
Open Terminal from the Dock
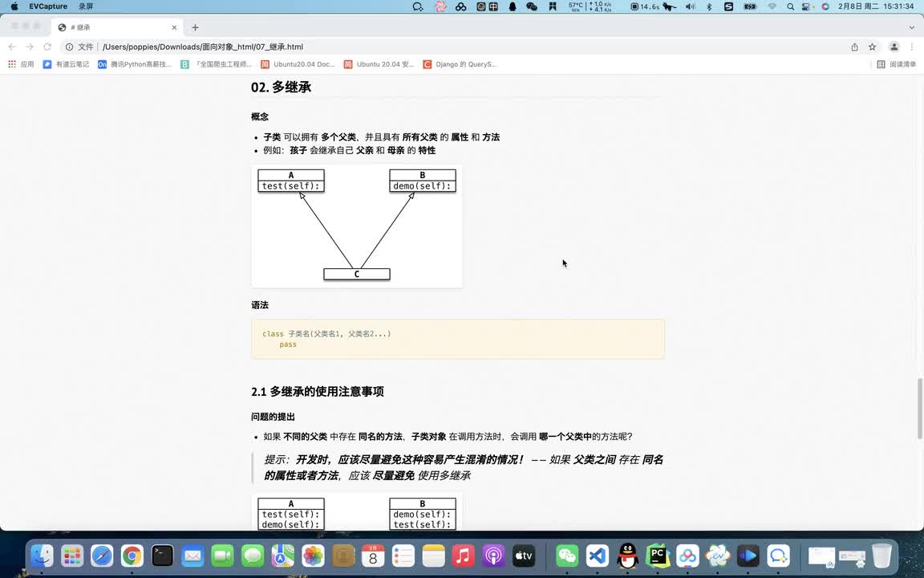click(162, 556)
